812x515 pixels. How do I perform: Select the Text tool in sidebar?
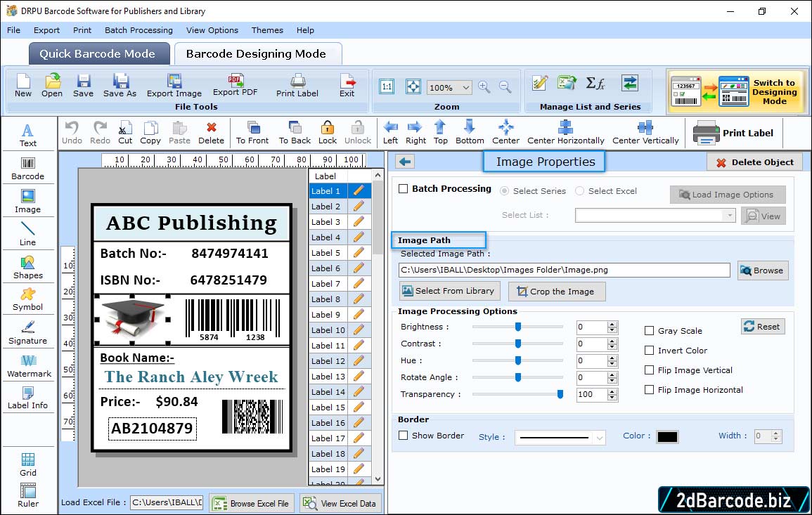[x=28, y=135]
